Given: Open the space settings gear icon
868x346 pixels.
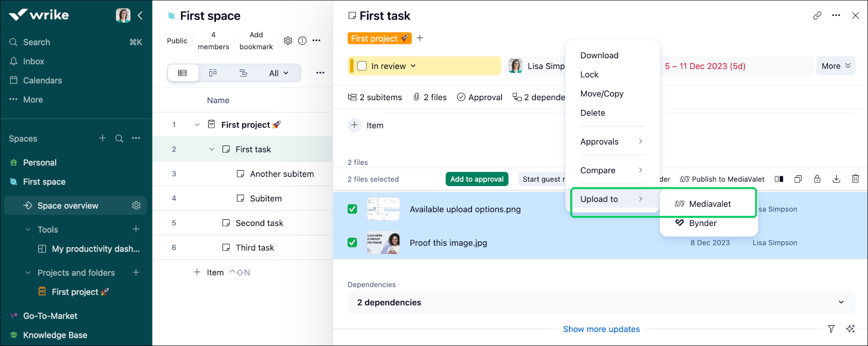Looking at the screenshot, I should click(288, 40).
